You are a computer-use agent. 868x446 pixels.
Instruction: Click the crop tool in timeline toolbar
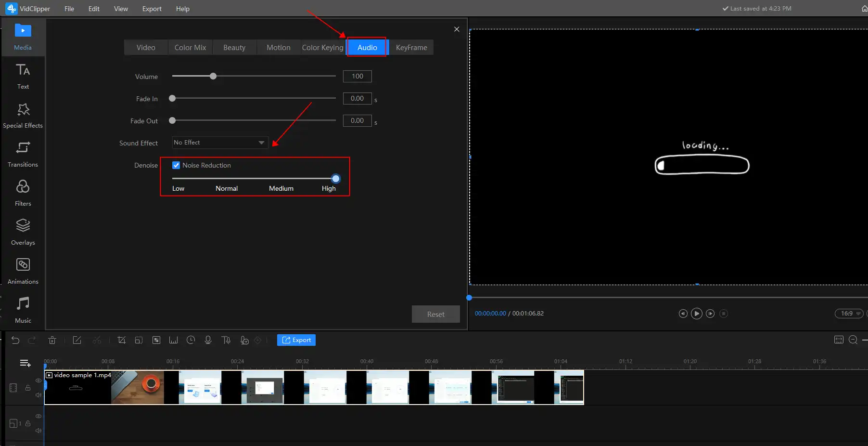122,340
